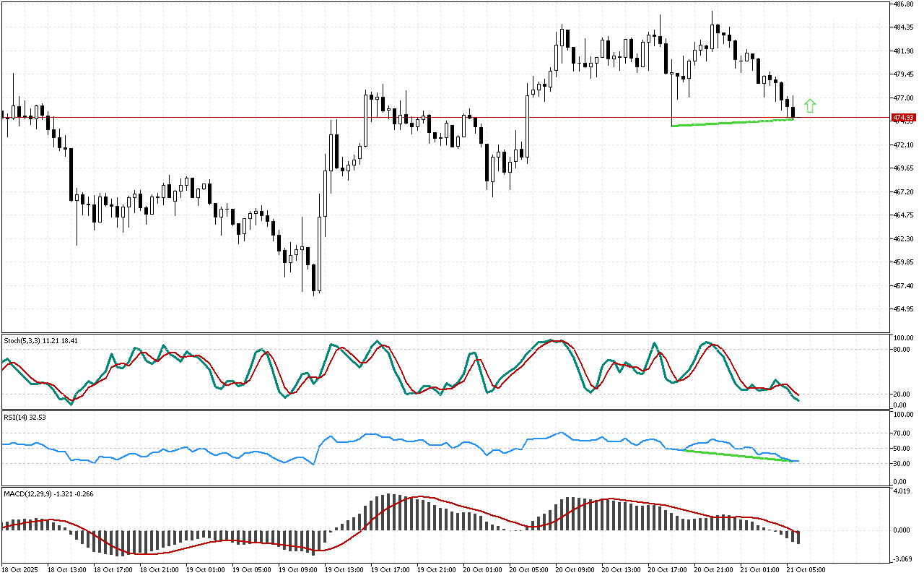Click the RSI(14) indicator label
This screenshot has width=924, height=578.
pos(24,417)
